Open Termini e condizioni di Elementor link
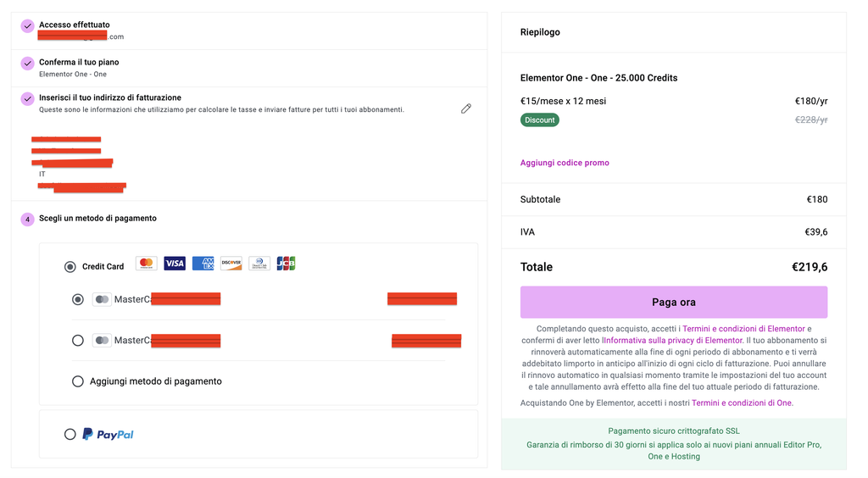The image size is (868, 478). click(743, 329)
